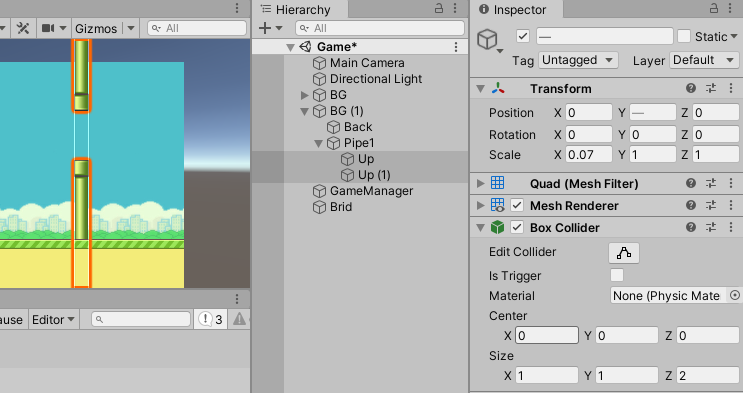Image resolution: width=743 pixels, height=393 pixels.
Task: Open the Inspector panel three-dot menu
Action: click(x=730, y=8)
